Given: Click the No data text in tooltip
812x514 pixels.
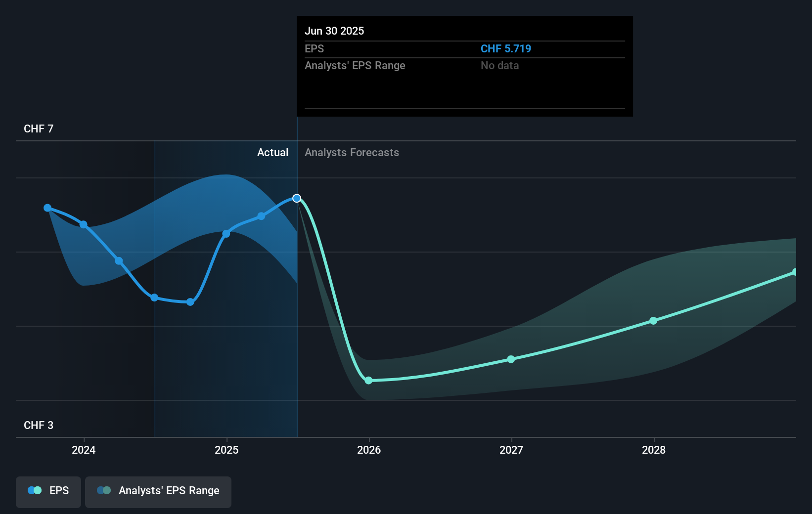Looking at the screenshot, I should (x=499, y=66).
